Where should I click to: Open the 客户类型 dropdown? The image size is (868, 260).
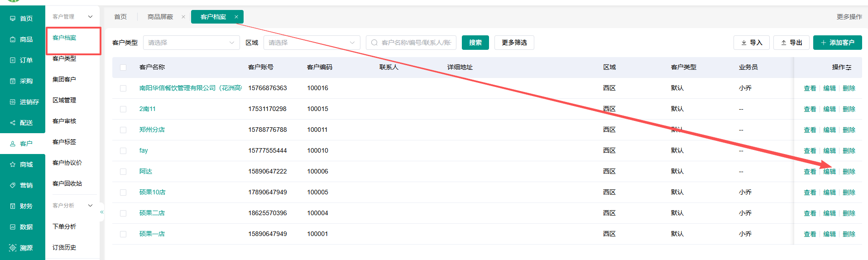(192, 43)
